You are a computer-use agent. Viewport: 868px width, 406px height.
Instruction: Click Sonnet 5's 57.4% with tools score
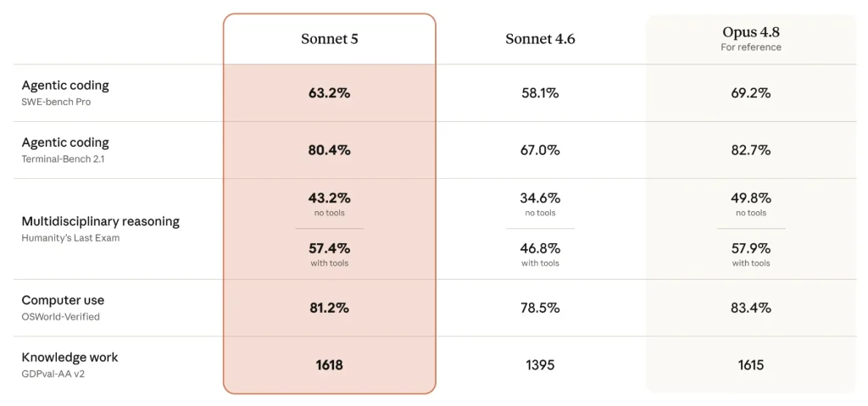click(330, 248)
